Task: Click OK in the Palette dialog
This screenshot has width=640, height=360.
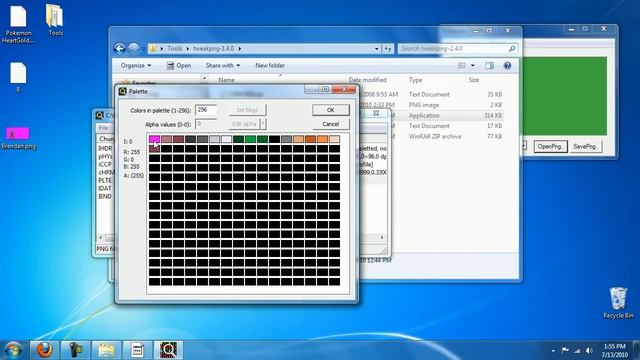Action: click(x=331, y=110)
